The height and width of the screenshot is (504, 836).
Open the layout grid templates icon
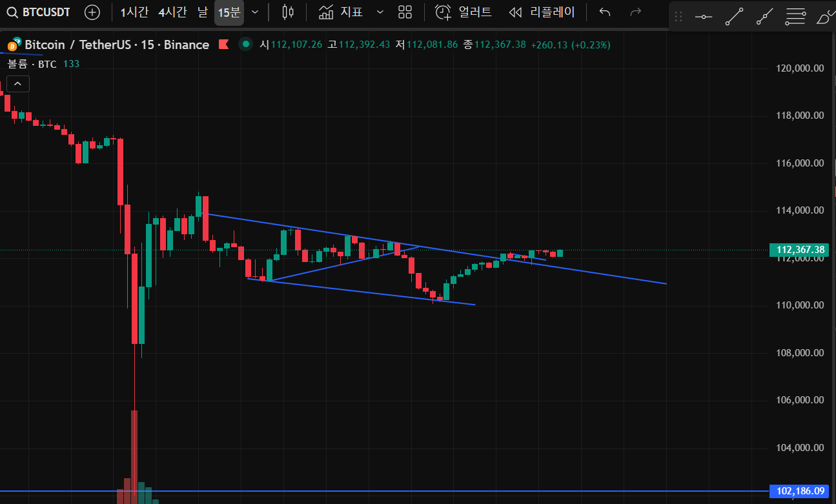(x=405, y=12)
